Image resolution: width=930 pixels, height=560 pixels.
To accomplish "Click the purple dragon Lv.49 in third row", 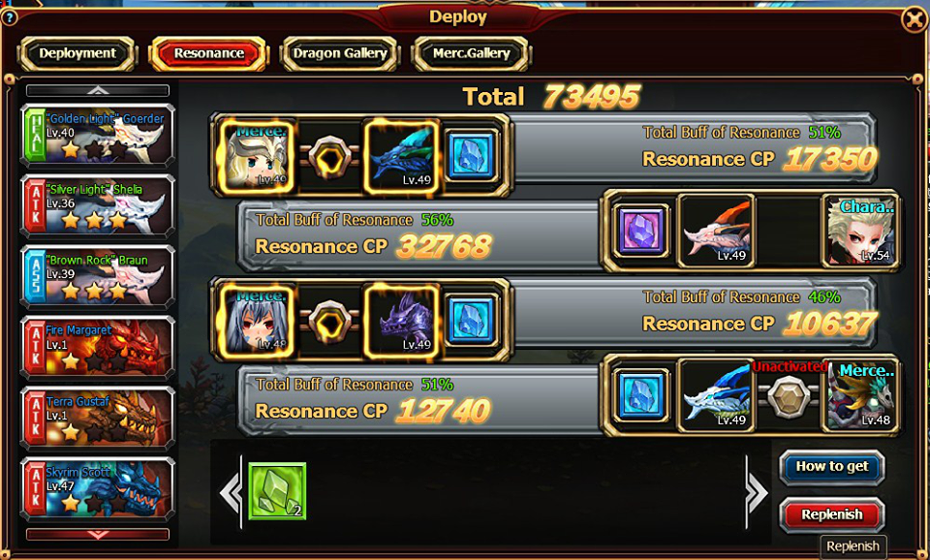I will pos(401,321).
